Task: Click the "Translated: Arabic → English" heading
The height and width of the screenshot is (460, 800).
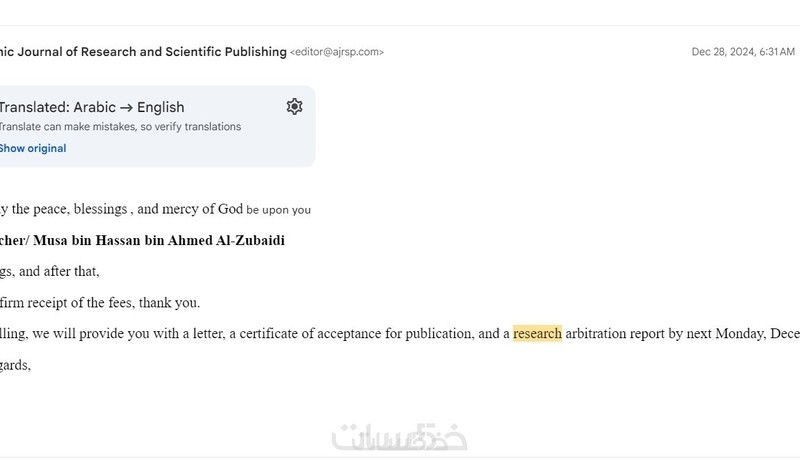Action: 92,107
